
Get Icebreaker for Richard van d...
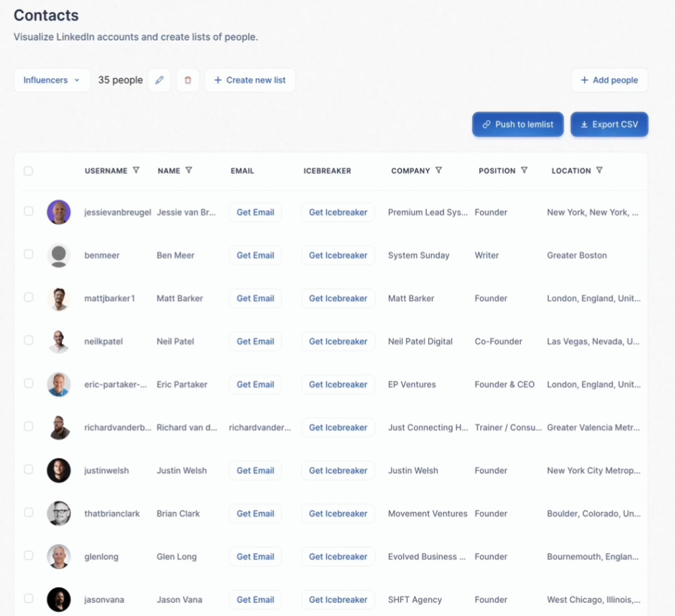click(x=338, y=427)
